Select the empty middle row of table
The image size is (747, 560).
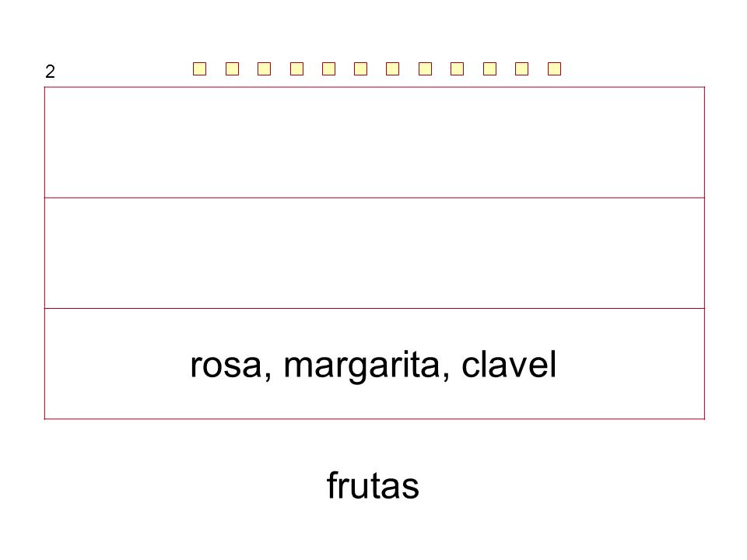click(374, 254)
